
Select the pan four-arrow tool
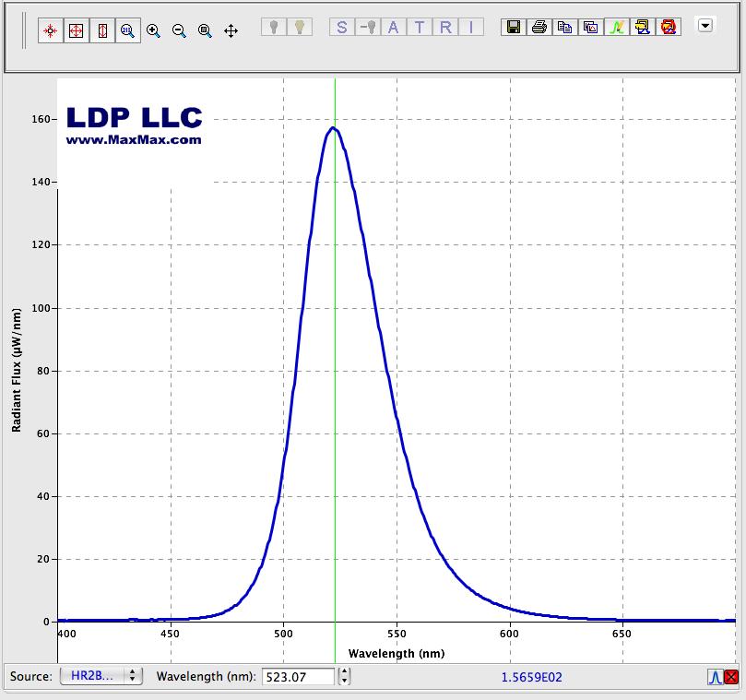pos(231,31)
